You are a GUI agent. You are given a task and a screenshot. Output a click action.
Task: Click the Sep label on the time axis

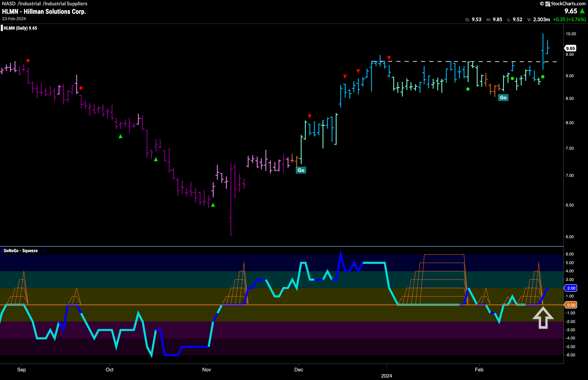[x=21, y=370]
